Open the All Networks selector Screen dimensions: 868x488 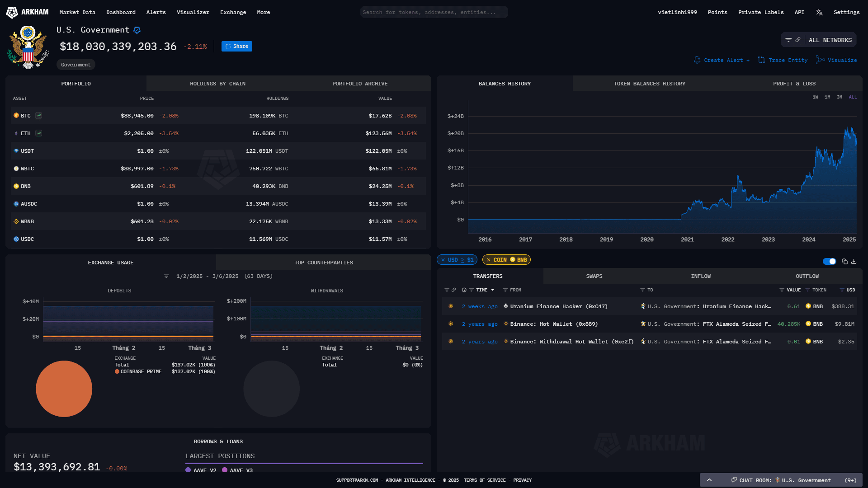830,40
